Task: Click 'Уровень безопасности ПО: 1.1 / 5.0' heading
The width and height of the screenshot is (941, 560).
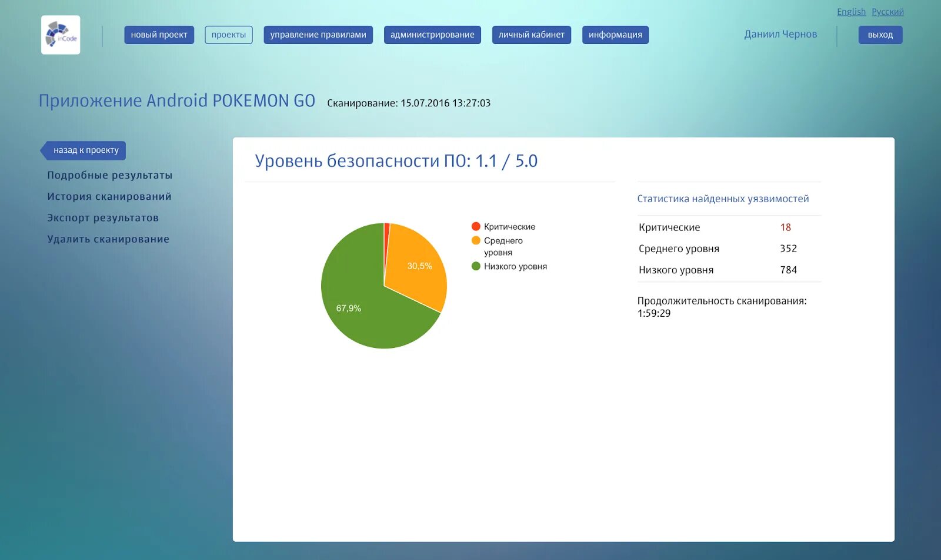Action: tap(396, 161)
